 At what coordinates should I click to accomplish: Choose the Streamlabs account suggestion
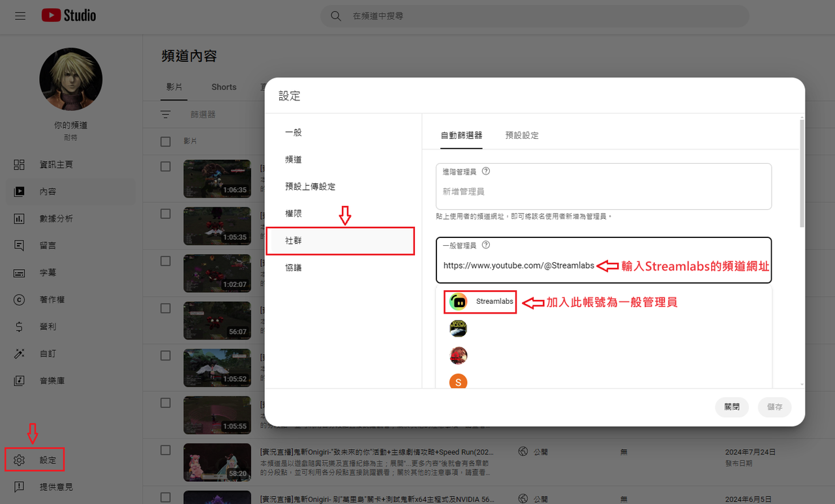[480, 302]
